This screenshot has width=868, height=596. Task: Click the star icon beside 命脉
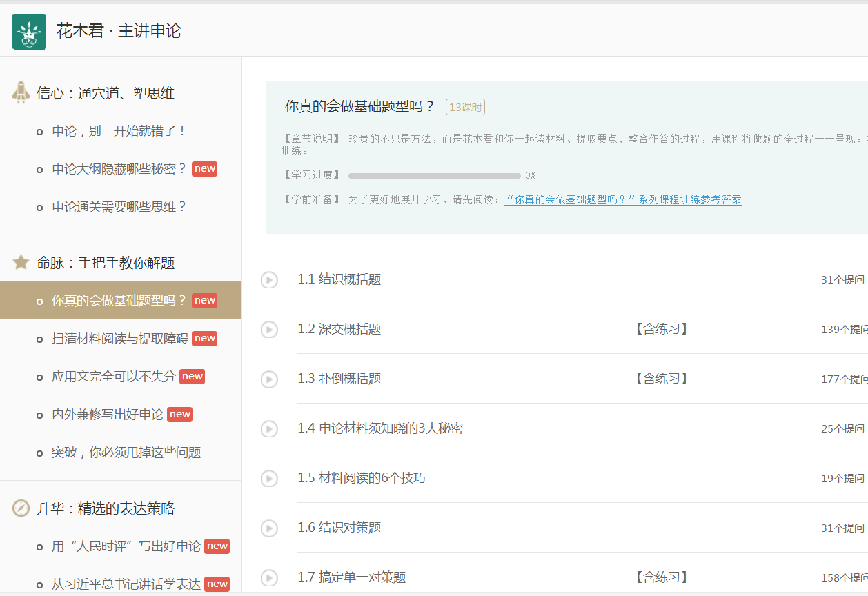[x=21, y=262]
